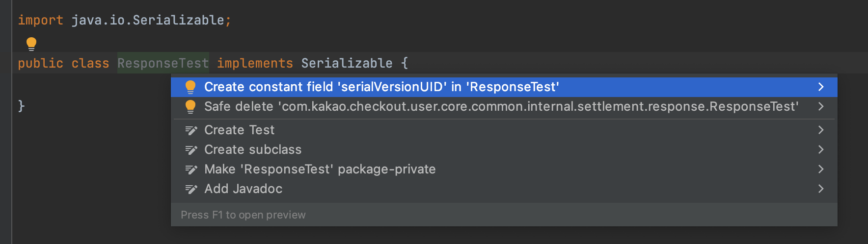The height and width of the screenshot is (244, 868).
Task: Click the Serializable interface name after implements
Action: coord(347,63)
